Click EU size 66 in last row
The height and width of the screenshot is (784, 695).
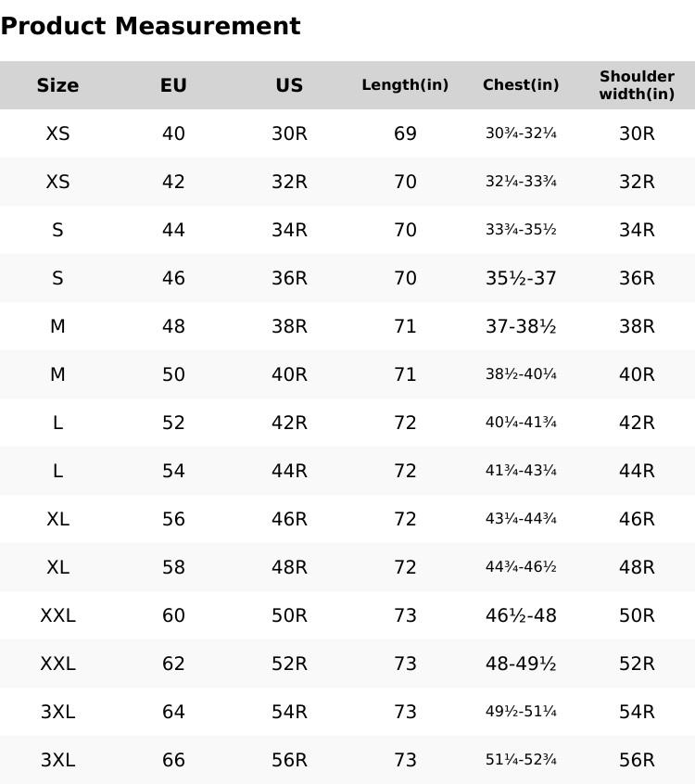(x=173, y=760)
